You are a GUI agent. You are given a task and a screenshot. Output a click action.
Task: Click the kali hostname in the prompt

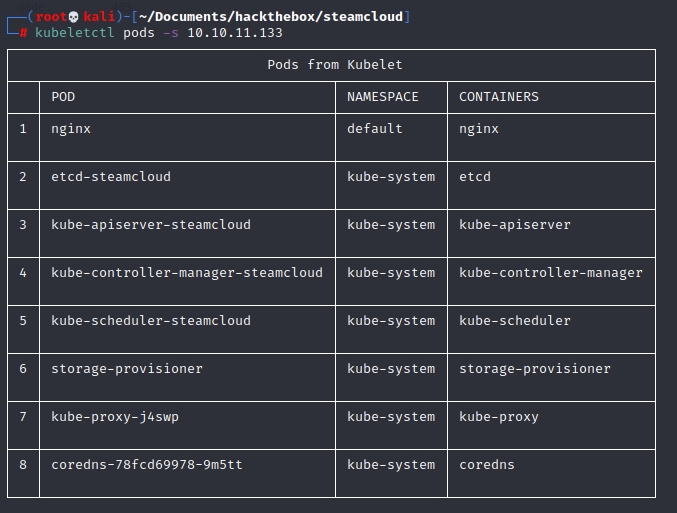pos(99,17)
